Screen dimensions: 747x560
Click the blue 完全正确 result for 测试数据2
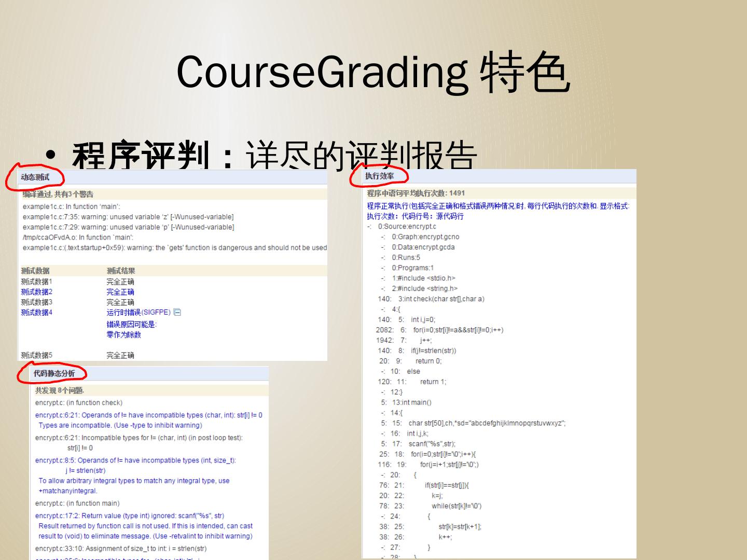click(x=120, y=292)
